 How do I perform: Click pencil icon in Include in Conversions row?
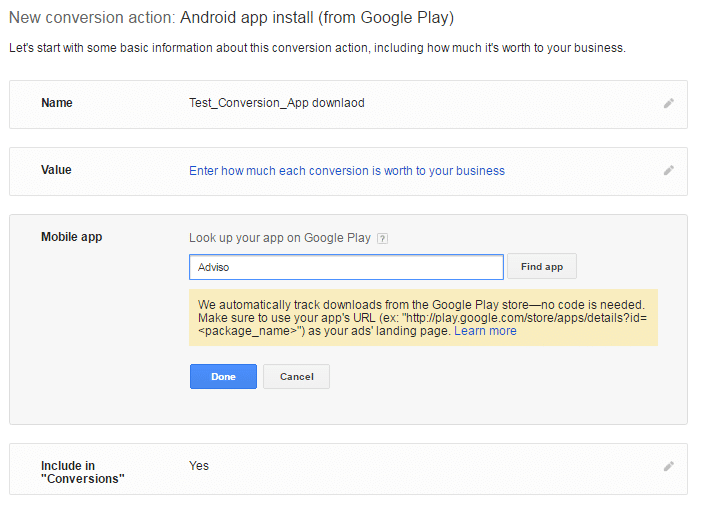[x=668, y=466]
